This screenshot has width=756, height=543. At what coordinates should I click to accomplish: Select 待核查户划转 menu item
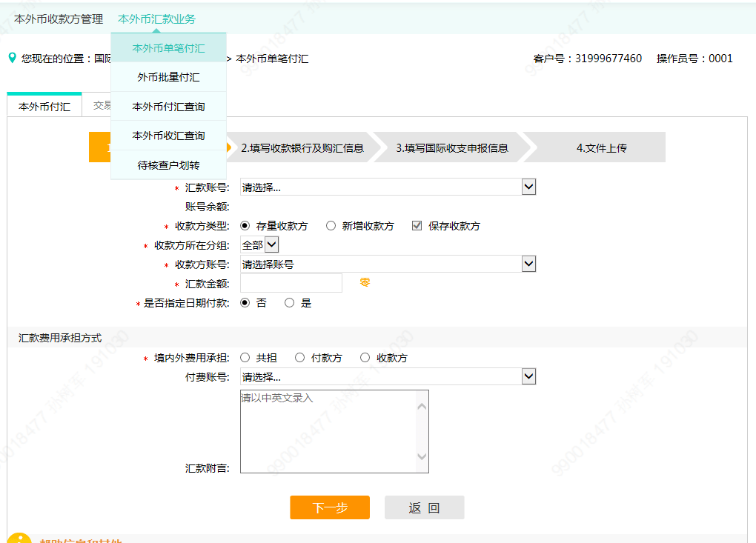point(169,165)
